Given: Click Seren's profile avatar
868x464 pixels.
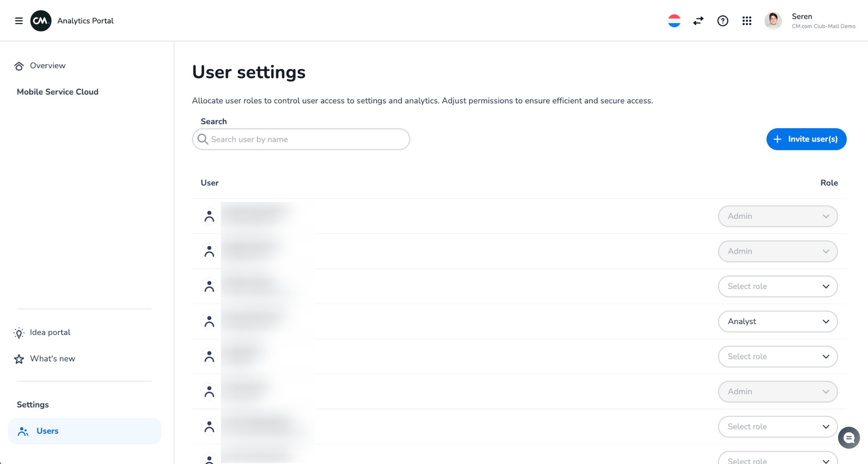Looking at the screenshot, I should pyautogui.click(x=773, y=20).
